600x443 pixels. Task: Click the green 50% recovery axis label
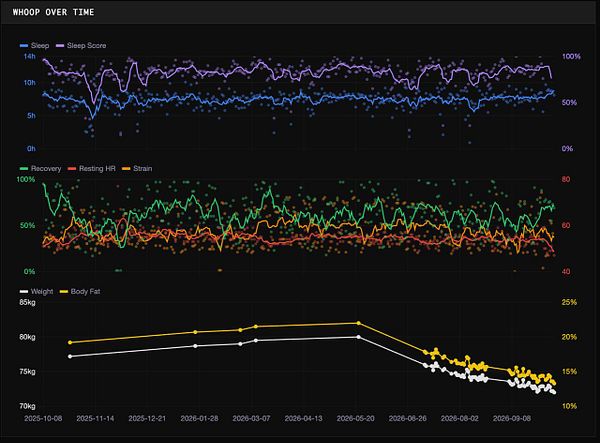pyautogui.click(x=28, y=226)
